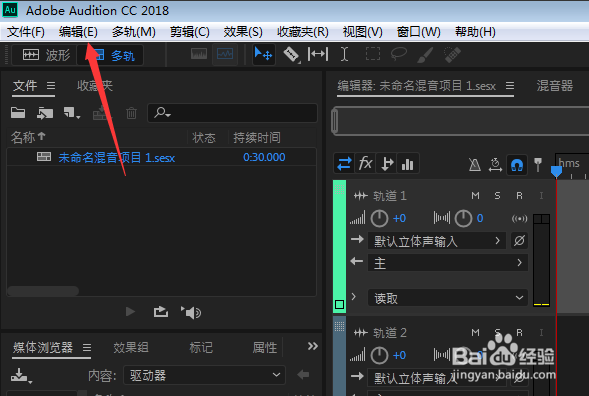Screen dimensions: 589x396
Task: Mute track 轨道 1
Action: [x=475, y=195]
